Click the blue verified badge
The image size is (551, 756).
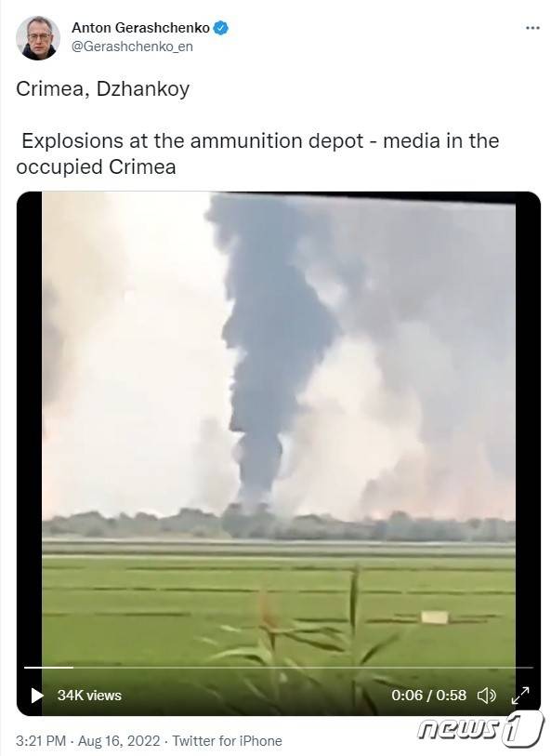tap(220, 28)
